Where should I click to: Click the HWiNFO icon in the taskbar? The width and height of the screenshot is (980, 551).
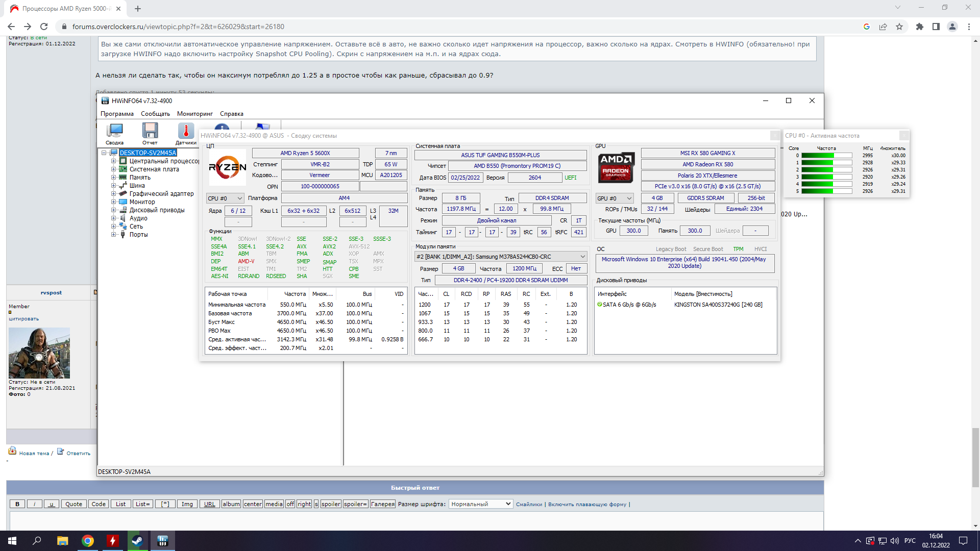(162, 541)
